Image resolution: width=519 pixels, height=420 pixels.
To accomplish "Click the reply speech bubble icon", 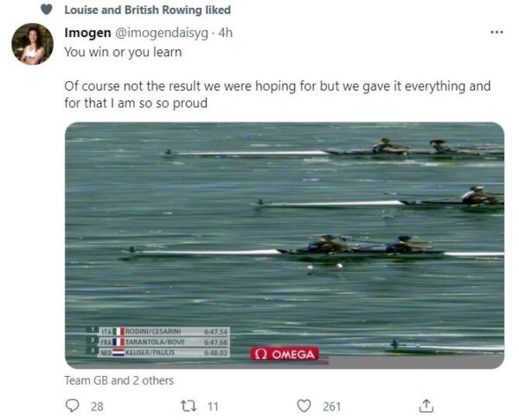I will click(x=72, y=406).
